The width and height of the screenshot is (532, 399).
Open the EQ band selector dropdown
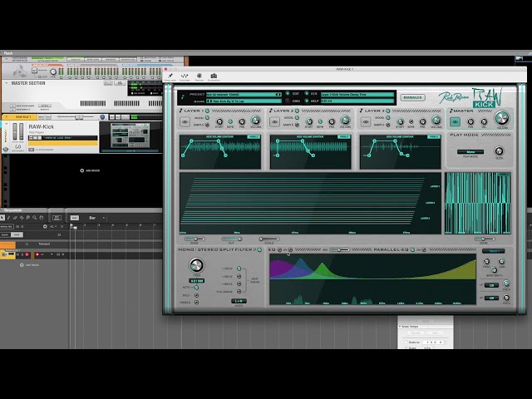coord(494,251)
